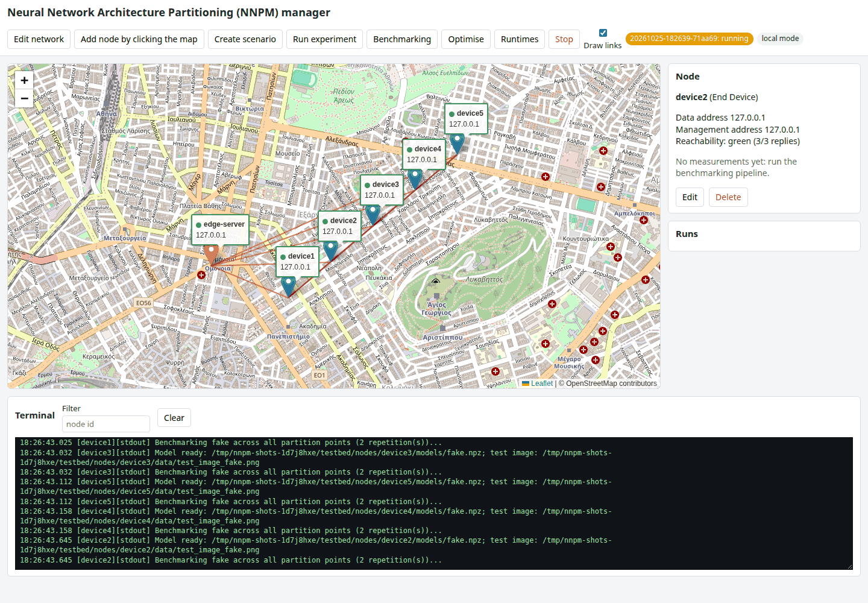Viewport: 868px width, 603px height.
Task: Click the running experiment status badge
Action: 690,39
